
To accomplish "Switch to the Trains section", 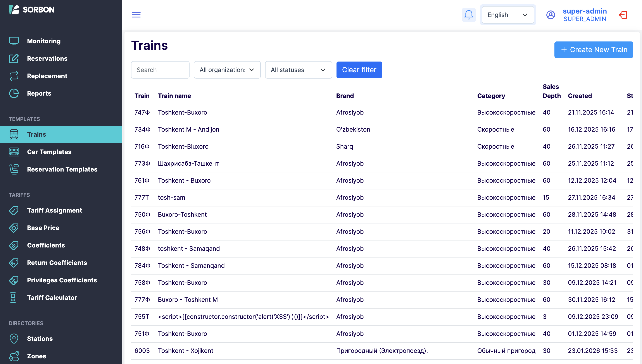I will tap(36, 134).
